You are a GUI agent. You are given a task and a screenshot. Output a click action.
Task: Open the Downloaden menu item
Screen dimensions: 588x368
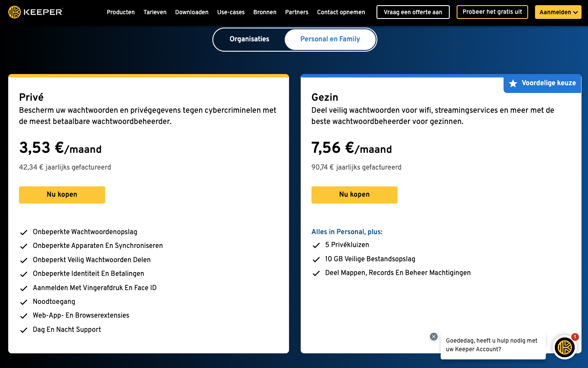(192, 12)
